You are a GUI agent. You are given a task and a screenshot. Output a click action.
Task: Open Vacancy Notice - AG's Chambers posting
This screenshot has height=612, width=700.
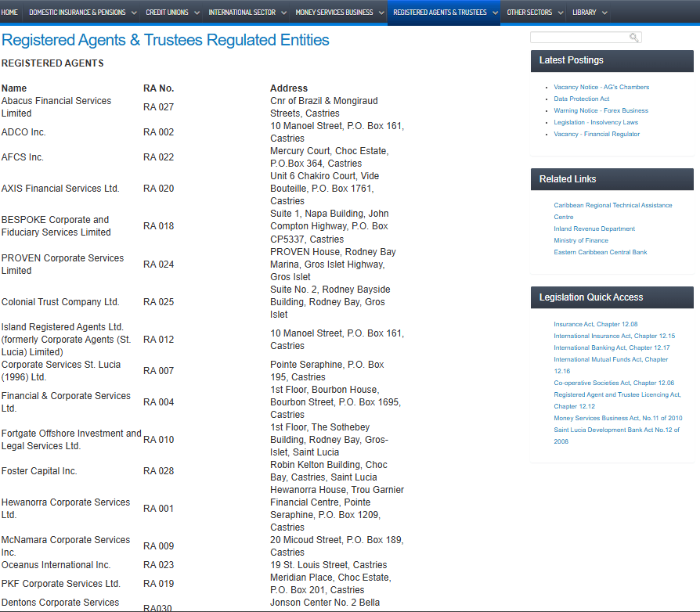coord(601,87)
